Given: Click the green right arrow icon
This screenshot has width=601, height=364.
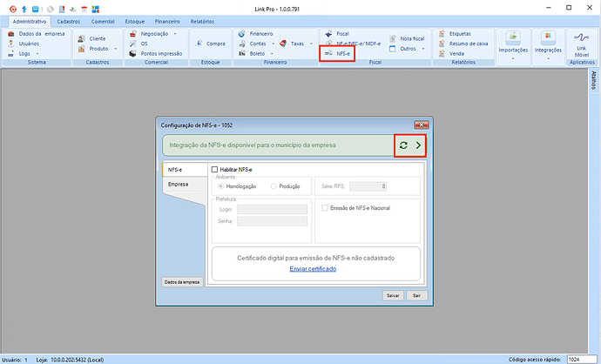Looking at the screenshot, I should coord(418,145).
